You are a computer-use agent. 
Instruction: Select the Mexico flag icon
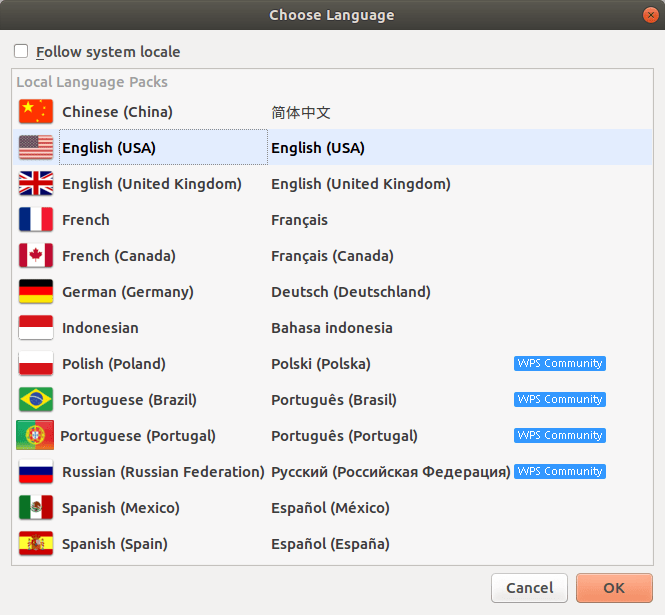(36, 507)
